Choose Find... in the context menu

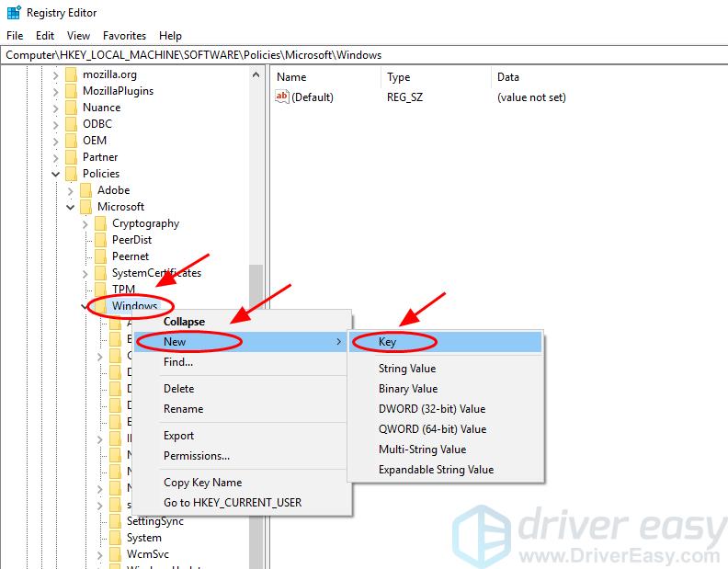point(242,362)
